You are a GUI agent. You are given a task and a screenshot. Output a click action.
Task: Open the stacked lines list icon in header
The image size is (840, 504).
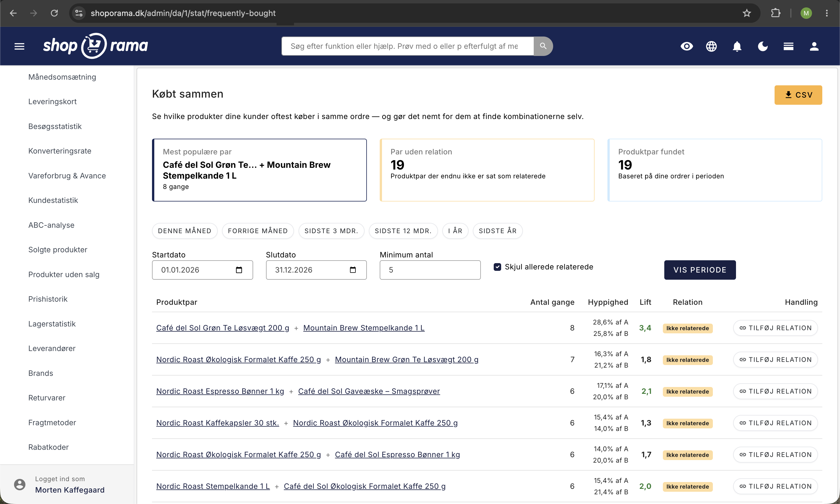(788, 46)
